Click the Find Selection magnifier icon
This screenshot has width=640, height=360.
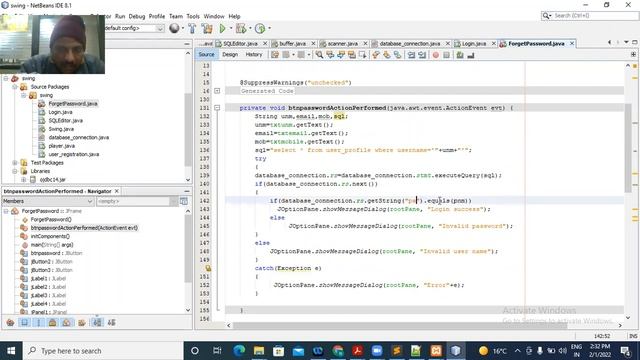(x=319, y=55)
